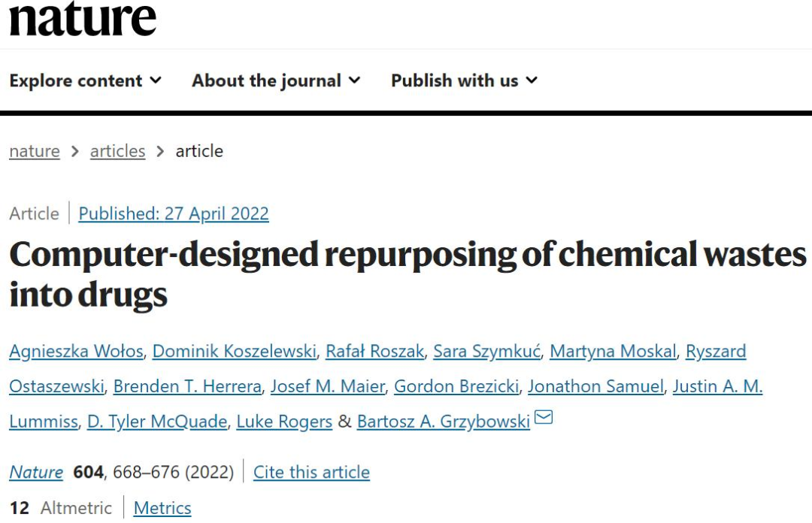
Task: View author Martyna Moskal details
Action: coord(614,351)
